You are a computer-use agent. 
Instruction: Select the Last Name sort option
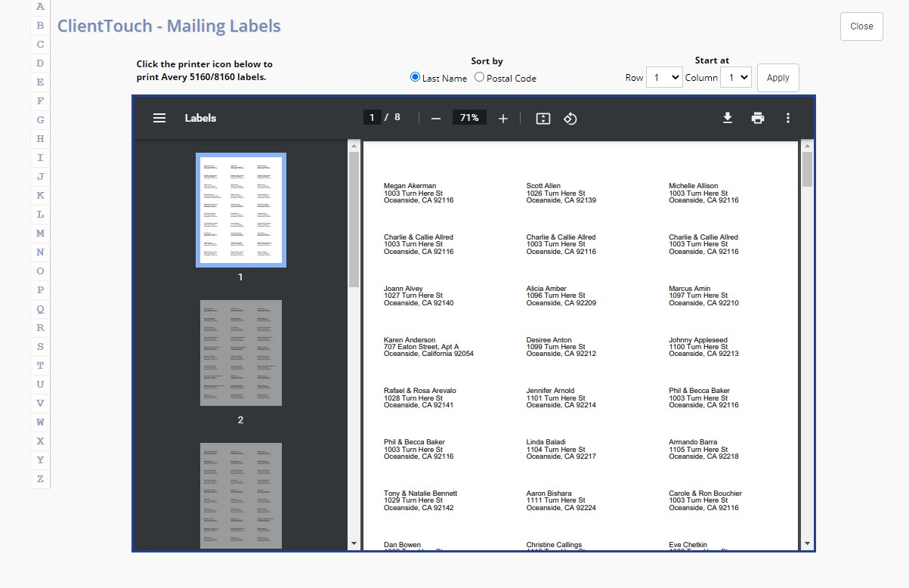point(415,77)
